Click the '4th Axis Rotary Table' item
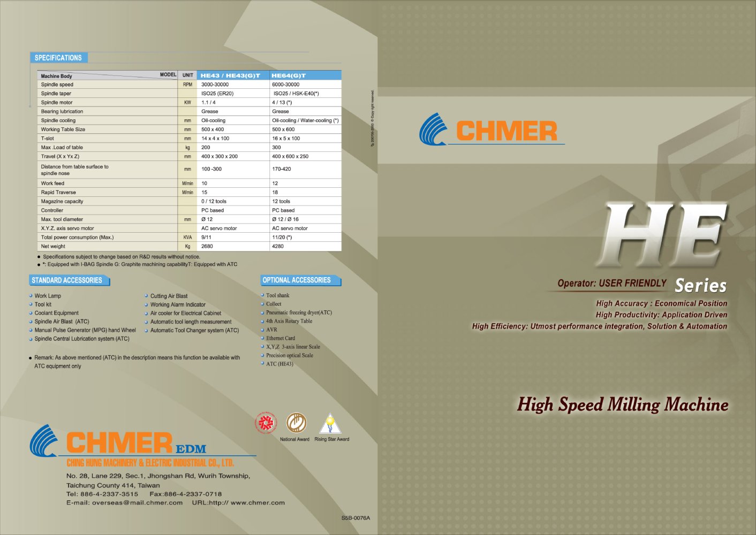The width and height of the screenshot is (756, 535). (x=289, y=321)
